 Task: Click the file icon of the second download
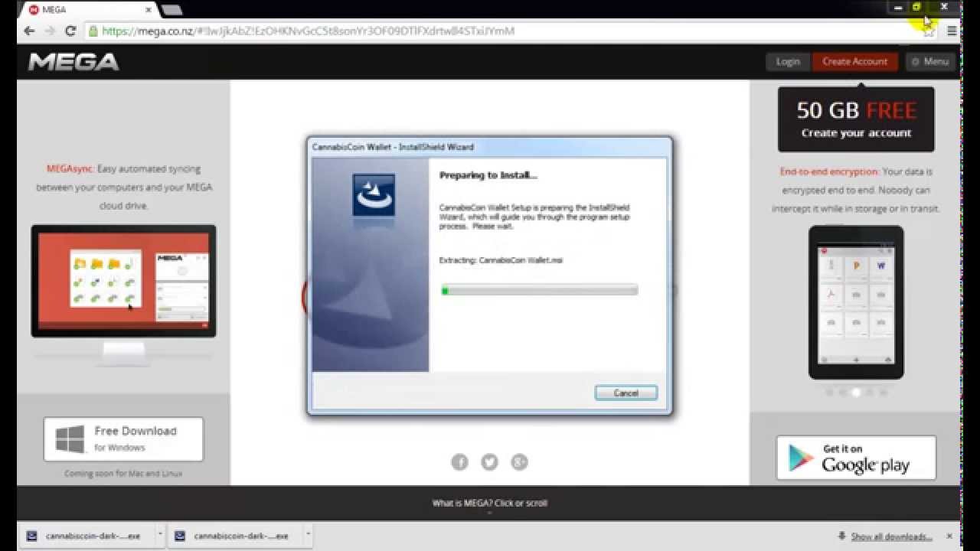click(180, 536)
